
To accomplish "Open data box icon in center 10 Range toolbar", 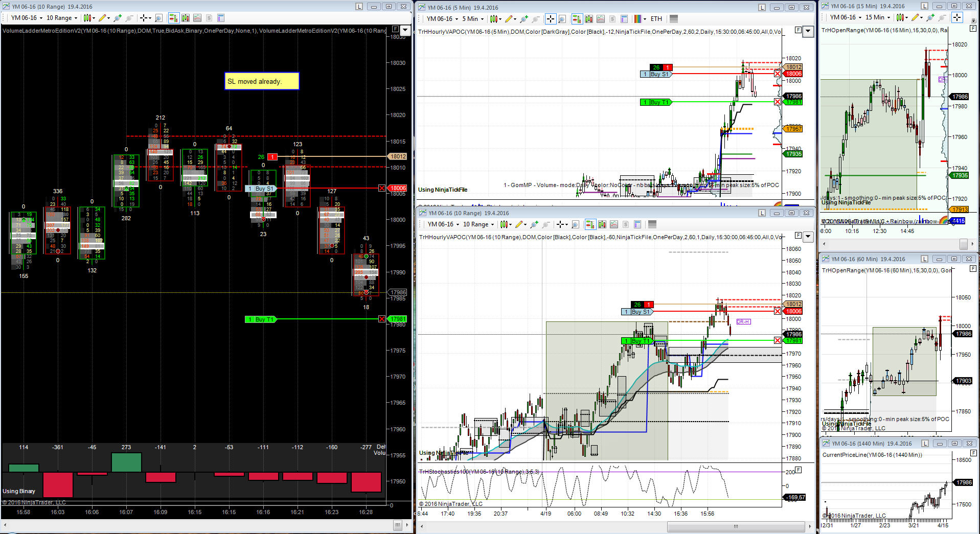I will (x=637, y=224).
